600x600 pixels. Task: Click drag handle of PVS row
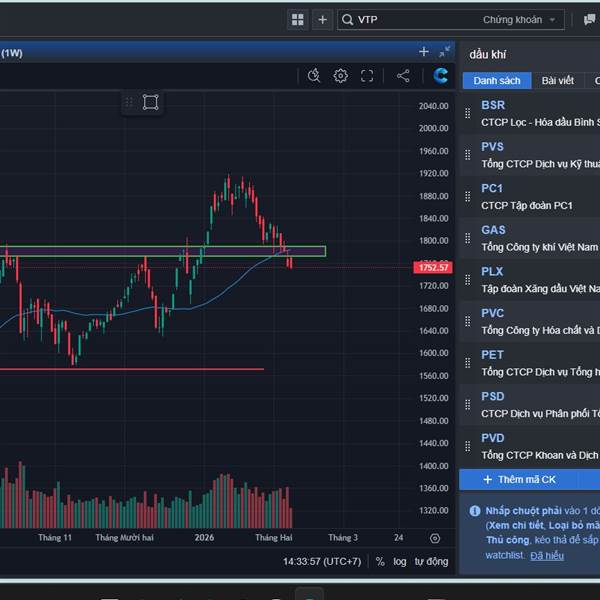click(468, 155)
